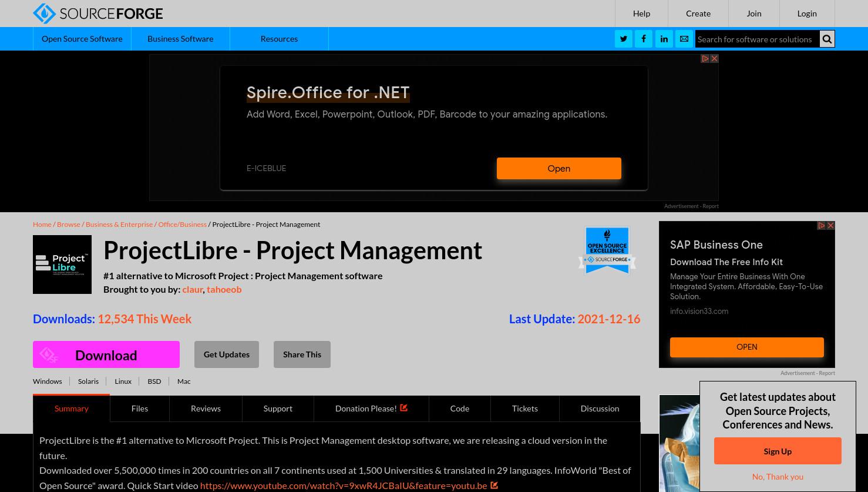Select the Linux platform link
868x492 pixels.
click(123, 381)
